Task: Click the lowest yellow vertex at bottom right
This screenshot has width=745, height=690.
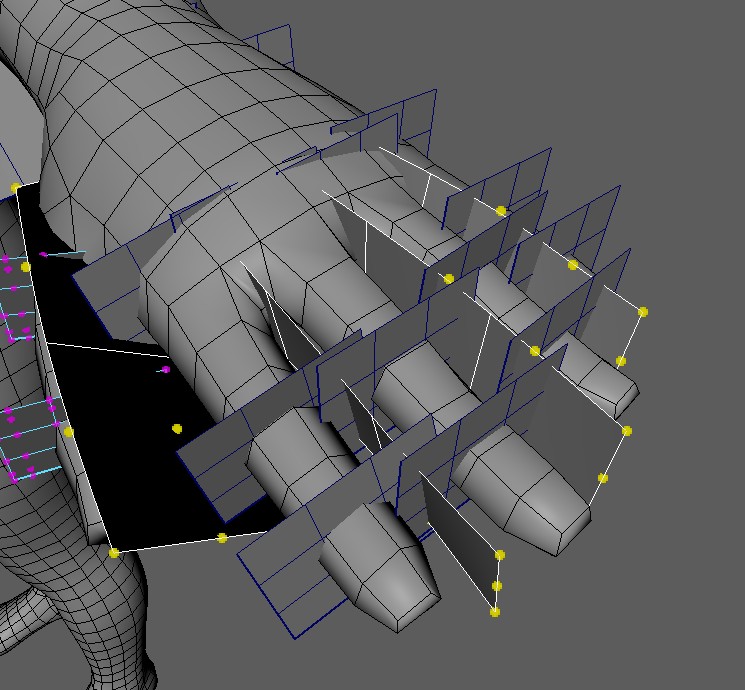Action: (x=495, y=612)
